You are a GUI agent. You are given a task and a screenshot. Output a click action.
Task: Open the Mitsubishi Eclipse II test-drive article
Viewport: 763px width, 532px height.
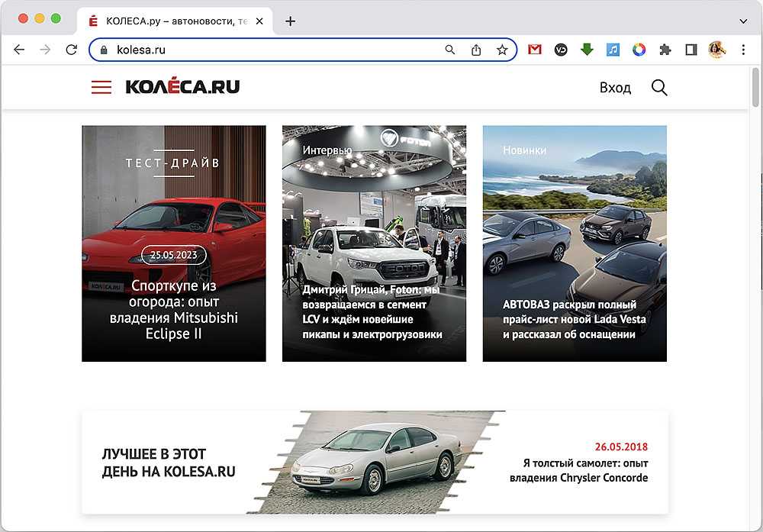(x=174, y=310)
